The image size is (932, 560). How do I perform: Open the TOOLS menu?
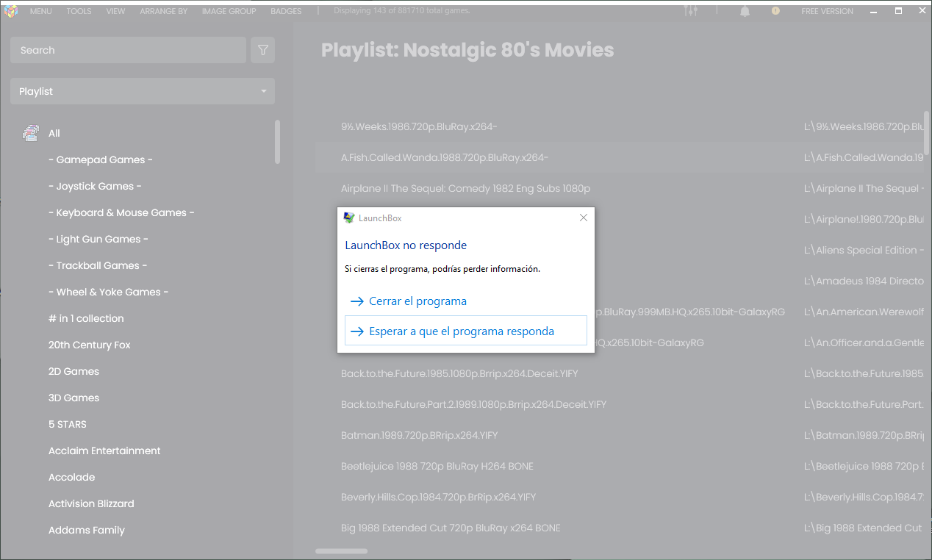click(79, 11)
